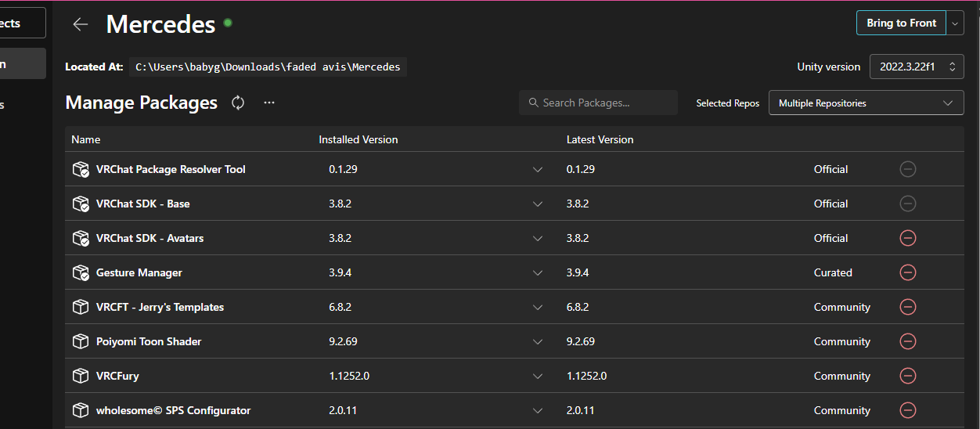Click latest version 1.1252.0 for VRCFury
Screen dimensions: 980x429
(x=586, y=376)
